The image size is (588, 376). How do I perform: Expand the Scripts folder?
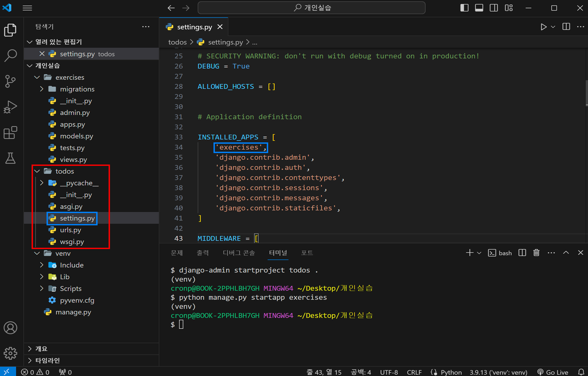pos(92,289)
